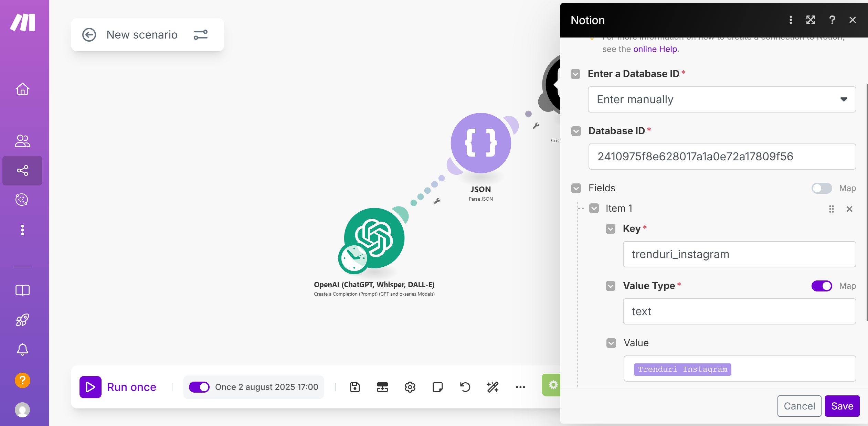868x426 pixels.
Task: Click the Save button
Action: point(842,406)
